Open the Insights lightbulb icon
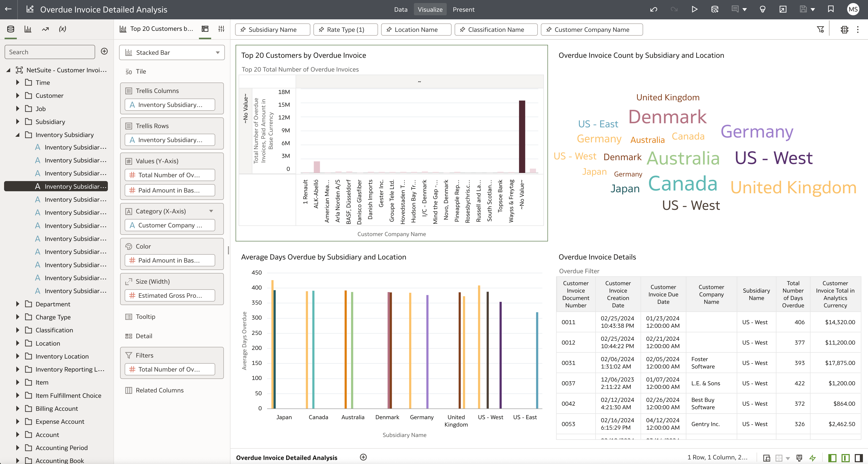 pos(762,9)
